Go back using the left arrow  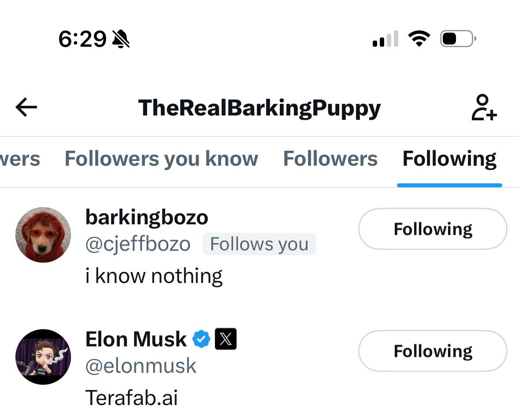point(26,108)
